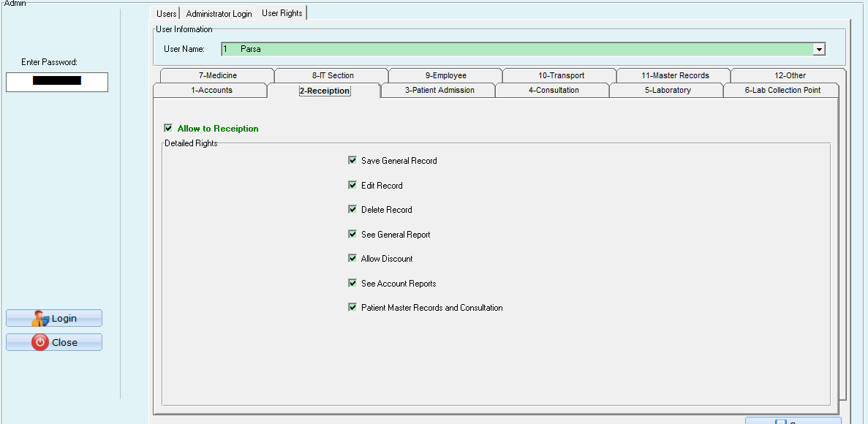868x424 pixels.
Task: Toggle See General Report checkbox
Action: (352, 234)
